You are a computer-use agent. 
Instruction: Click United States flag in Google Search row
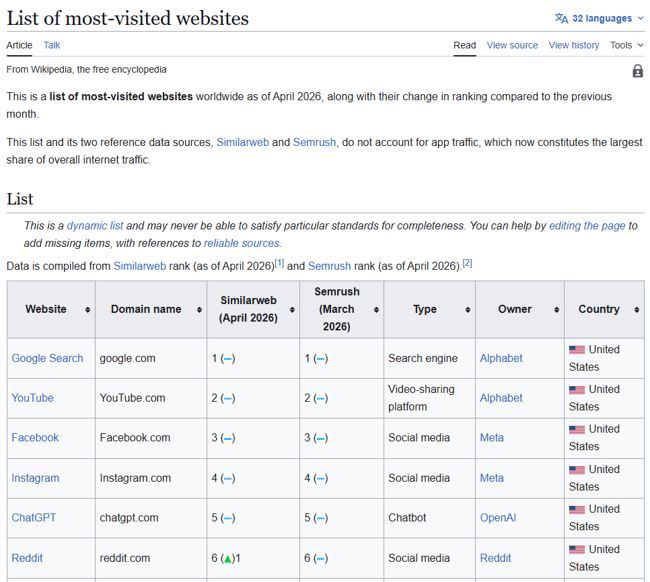(x=577, y=350)
